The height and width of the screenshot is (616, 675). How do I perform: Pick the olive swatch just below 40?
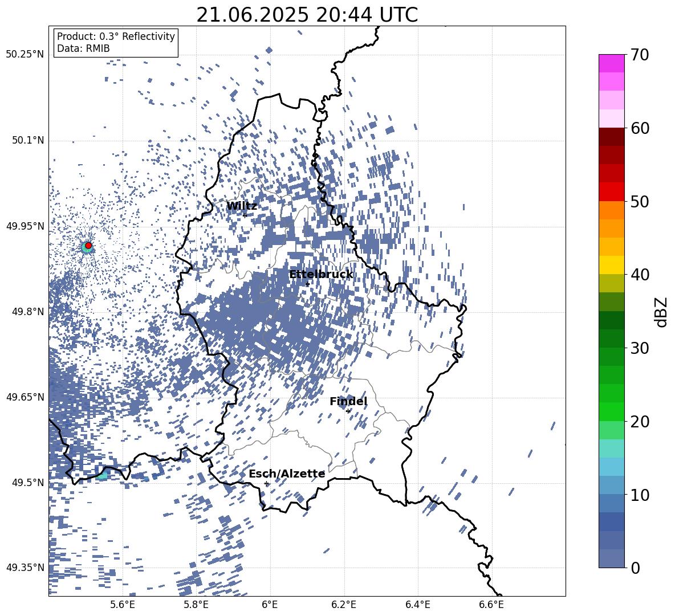(x=611, y=283)
